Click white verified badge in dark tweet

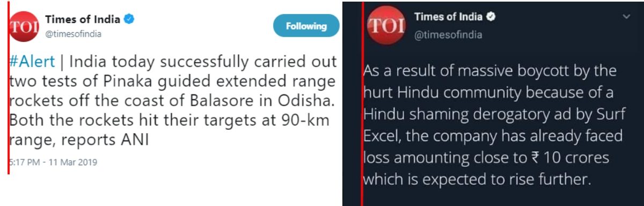pyautogui.click(x=491, y=17)
